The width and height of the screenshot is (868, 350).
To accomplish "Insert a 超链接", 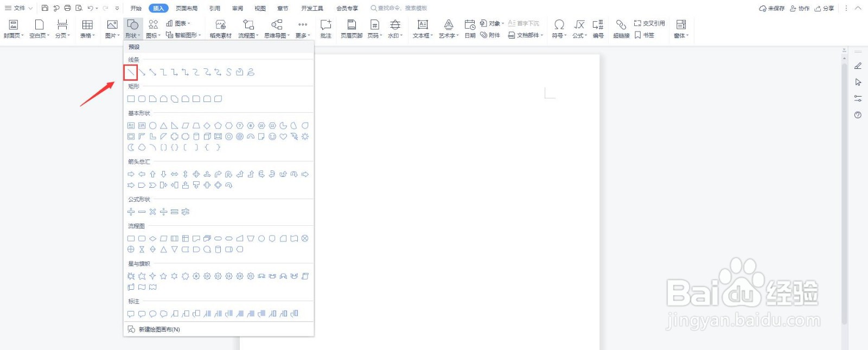I will pos(621,29).
